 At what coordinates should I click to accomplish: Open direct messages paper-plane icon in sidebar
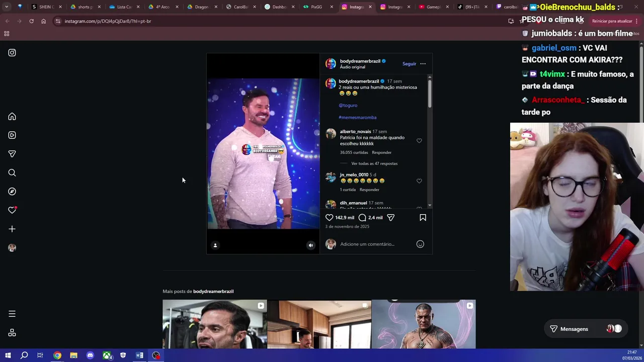(12, 154)
